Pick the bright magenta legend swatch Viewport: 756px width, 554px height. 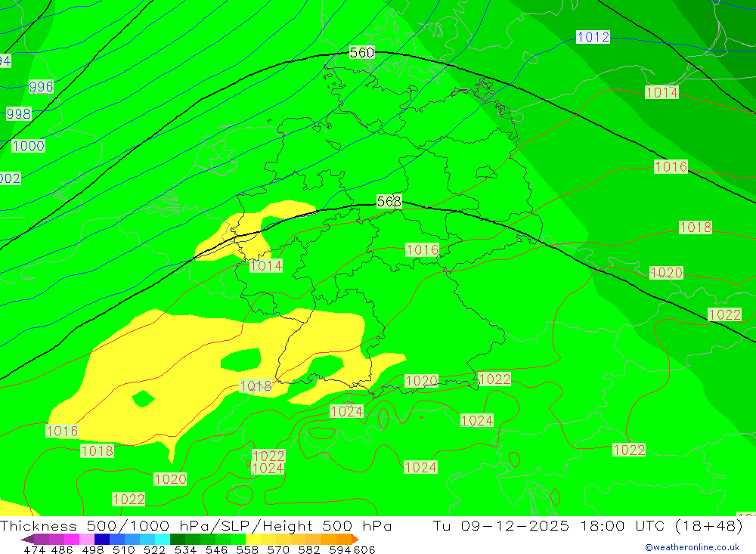pos(71,539)
